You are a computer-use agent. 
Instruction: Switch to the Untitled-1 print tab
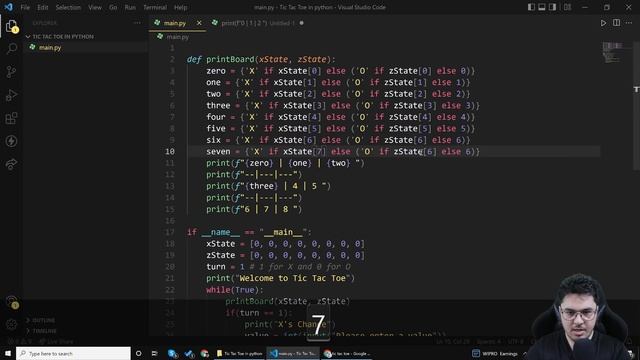pos(257,23)
